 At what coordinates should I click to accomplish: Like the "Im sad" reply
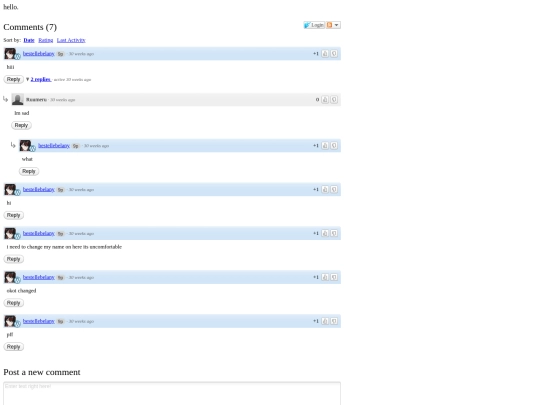(325, 100)
